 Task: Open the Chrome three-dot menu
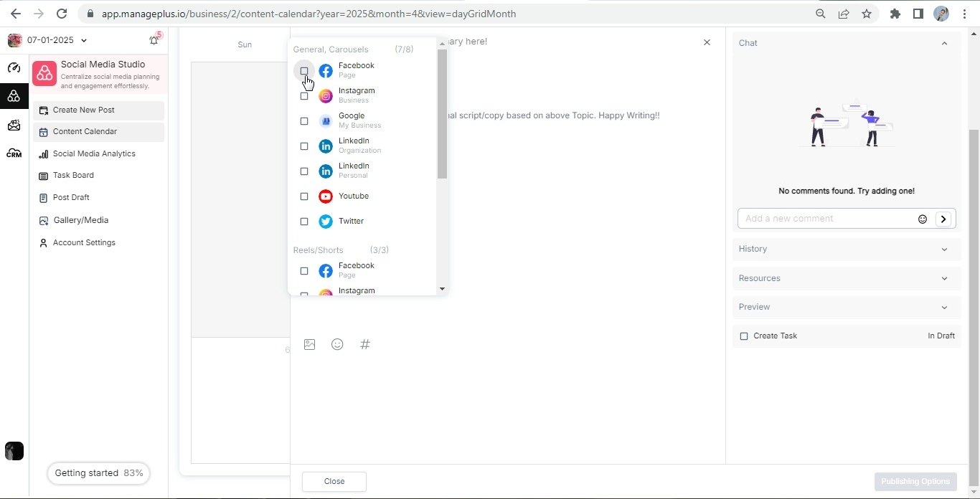(x=964, y=14)
